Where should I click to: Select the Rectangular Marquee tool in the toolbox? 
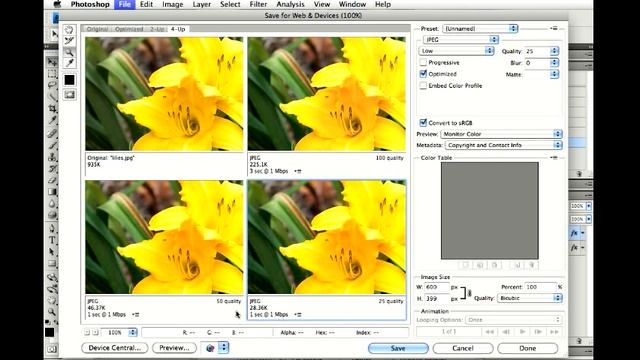[x=52, y=74]
